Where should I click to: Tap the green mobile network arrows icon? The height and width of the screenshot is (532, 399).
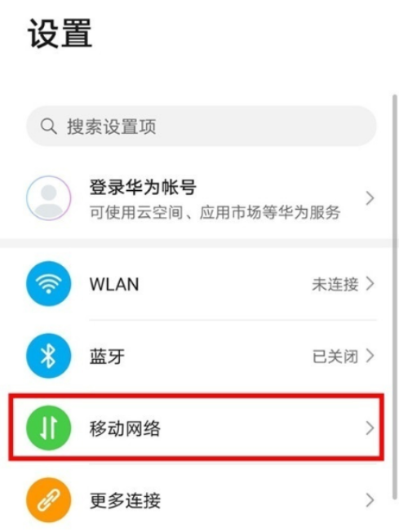[x=48, y=428]
